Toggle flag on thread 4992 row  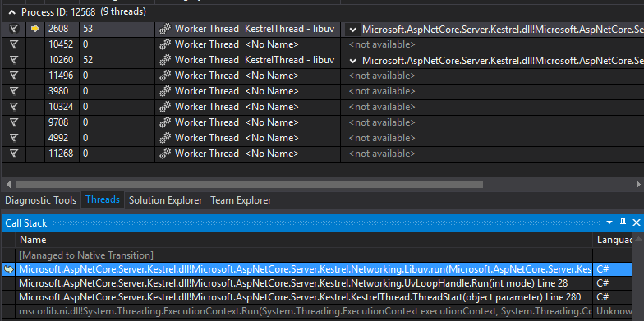[14, 138]
